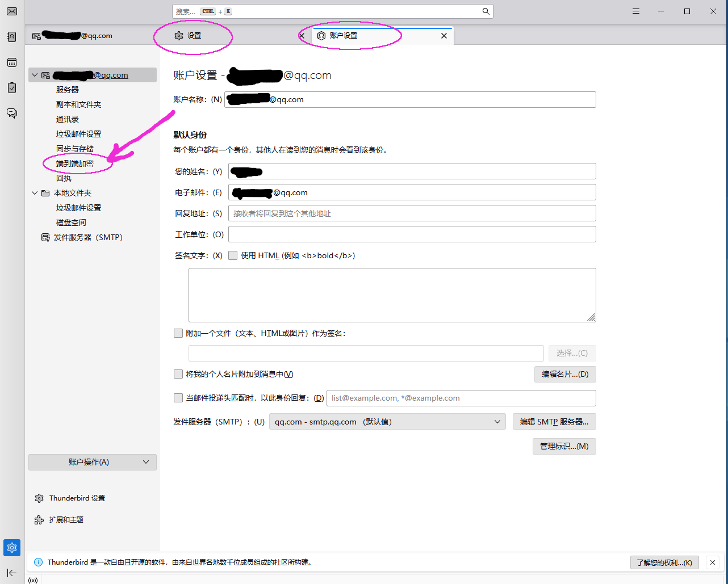Click the Reply-to address input field
The width and height of the screenshot is (728, 584).
click(x=412, y=213)
